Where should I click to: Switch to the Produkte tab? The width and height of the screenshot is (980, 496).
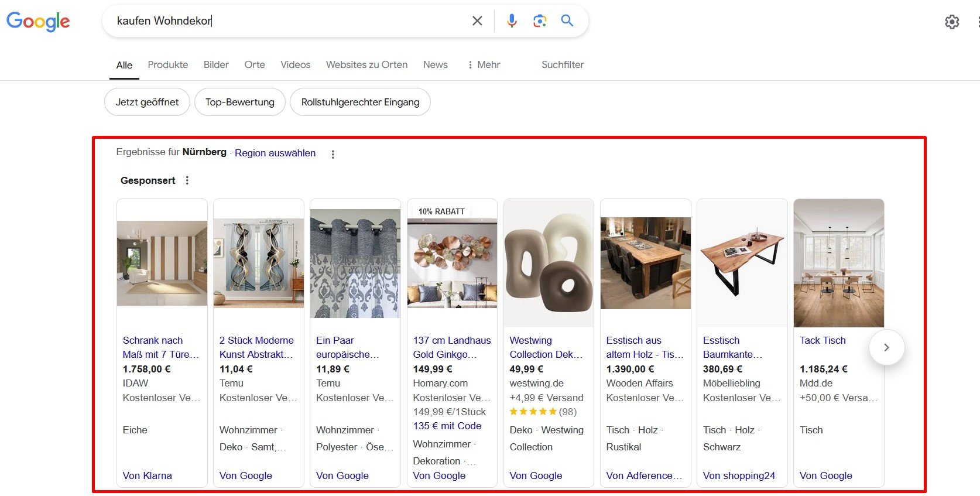click(x=168, y=64)
